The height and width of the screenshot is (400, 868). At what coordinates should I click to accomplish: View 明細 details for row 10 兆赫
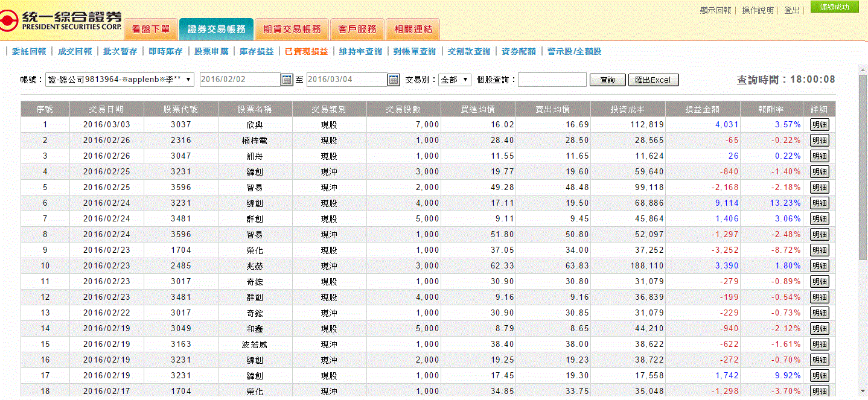tap(819, 266)
